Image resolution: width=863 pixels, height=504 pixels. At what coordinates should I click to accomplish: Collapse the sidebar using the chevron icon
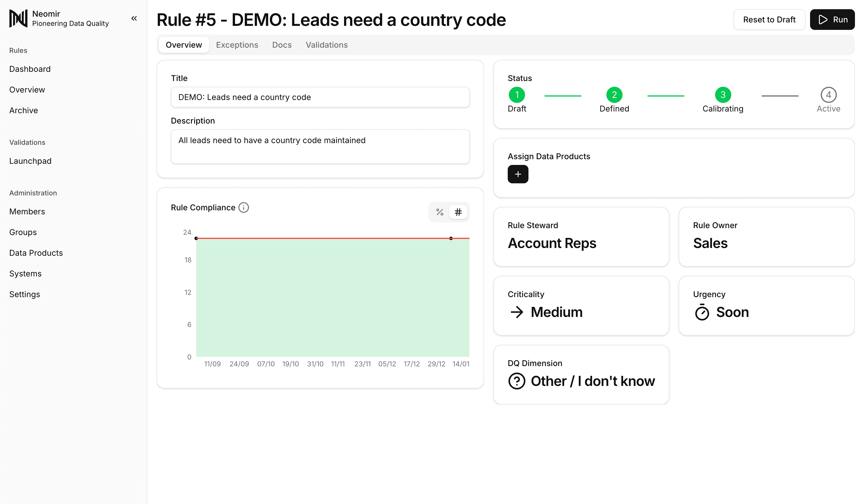(134, 18)
